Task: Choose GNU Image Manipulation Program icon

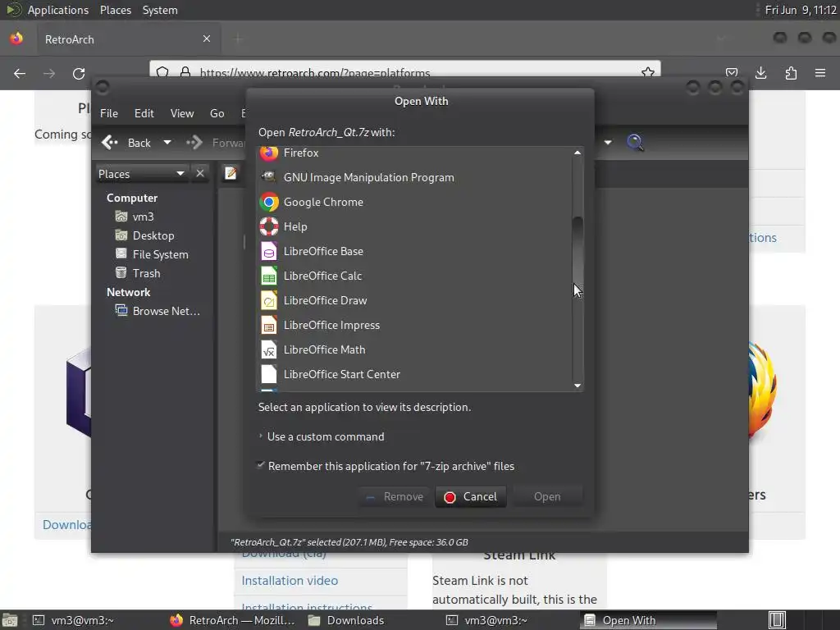Action: (x=269, y=177)
